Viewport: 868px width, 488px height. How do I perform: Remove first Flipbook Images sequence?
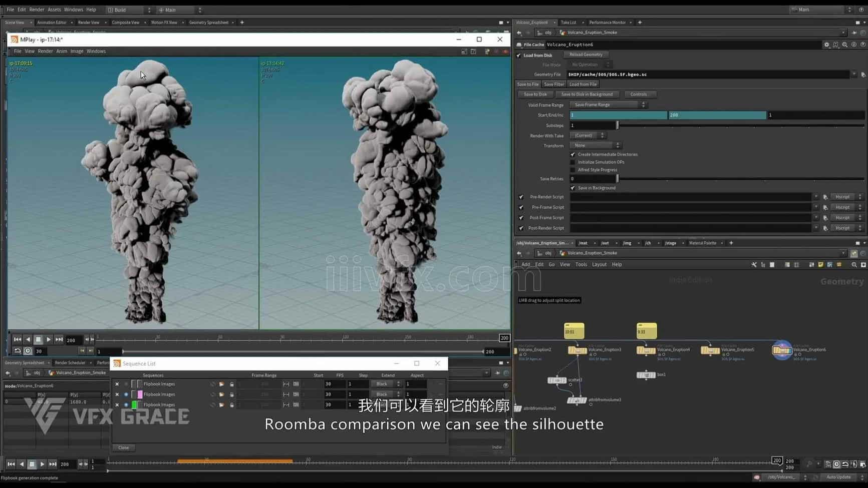click(117, 384)
